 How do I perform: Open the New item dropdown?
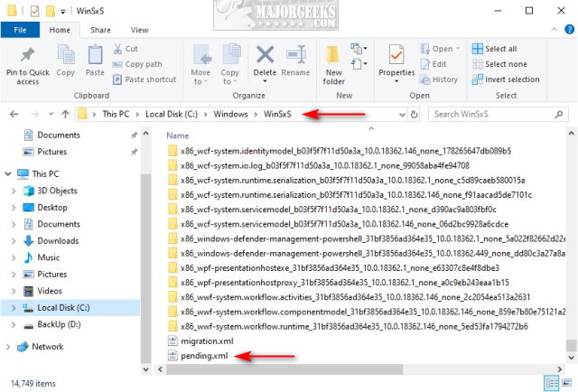pos(359,48)
